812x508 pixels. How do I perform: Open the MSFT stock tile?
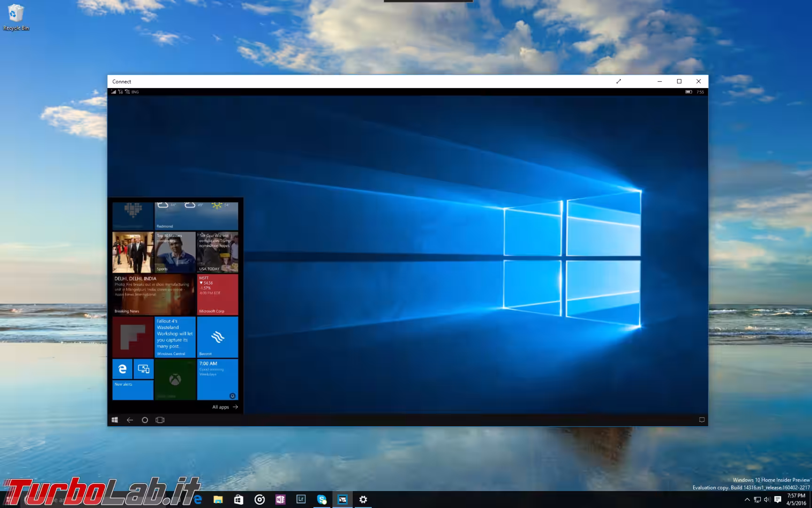point(217,294)
